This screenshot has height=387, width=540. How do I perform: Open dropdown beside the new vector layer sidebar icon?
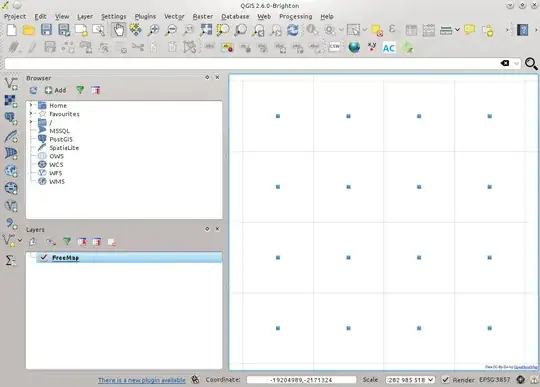coord(20,240)
